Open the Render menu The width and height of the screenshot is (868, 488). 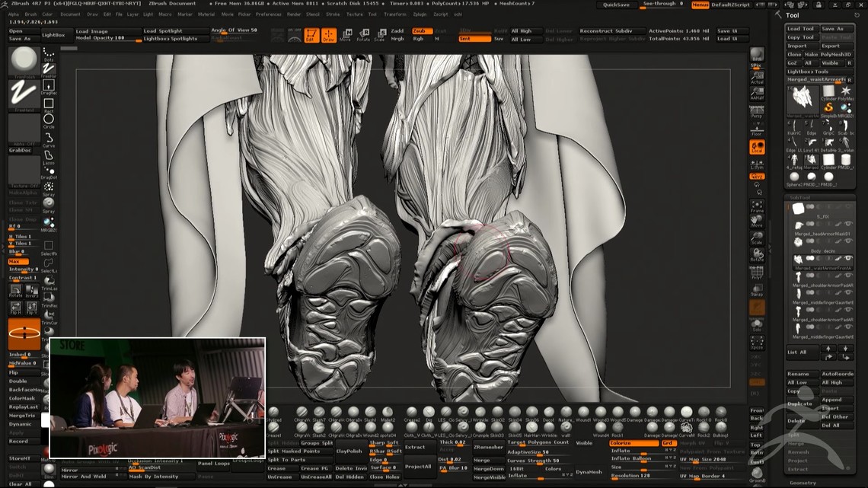pos(294,14)
